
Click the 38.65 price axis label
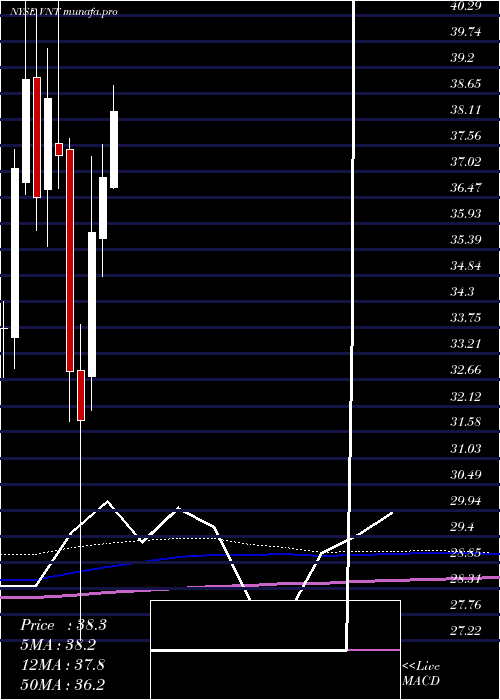point(466,84)
